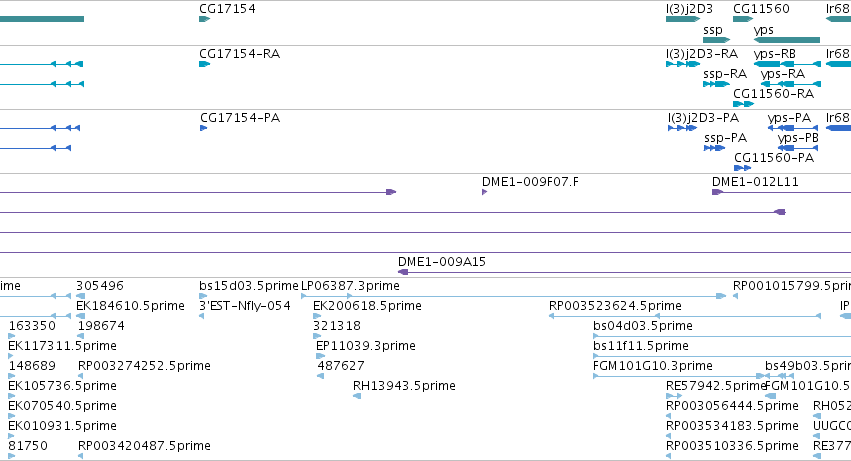Click the yps-RB transcript feature
Screen dimensions: 851x461
(787, 64)
